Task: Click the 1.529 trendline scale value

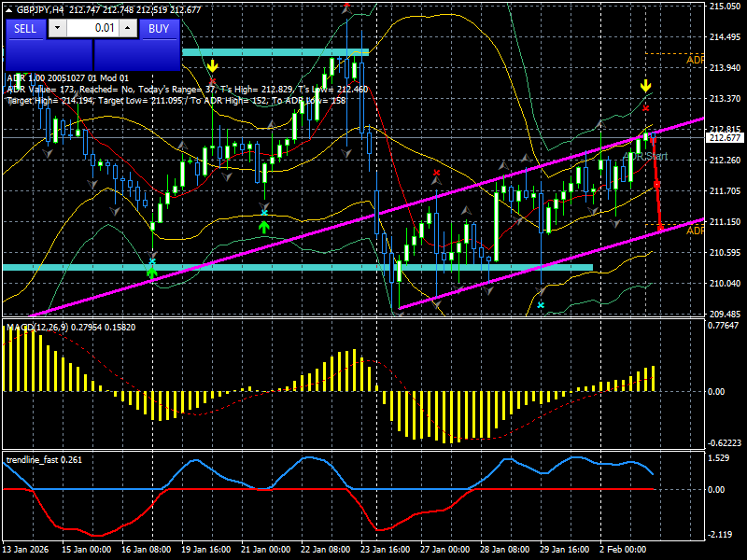Action: [x=719, y=458]
